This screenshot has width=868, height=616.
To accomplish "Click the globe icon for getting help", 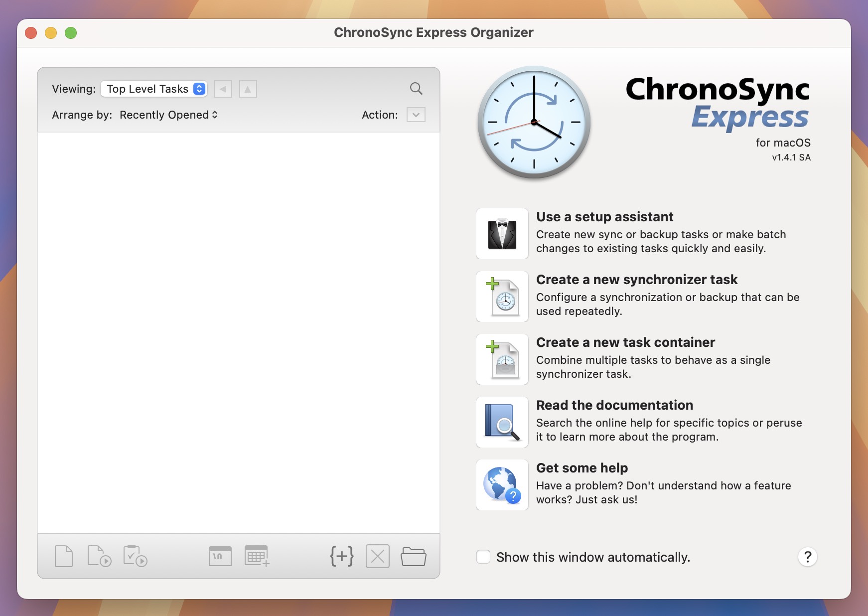I will (x=502, y=484).
